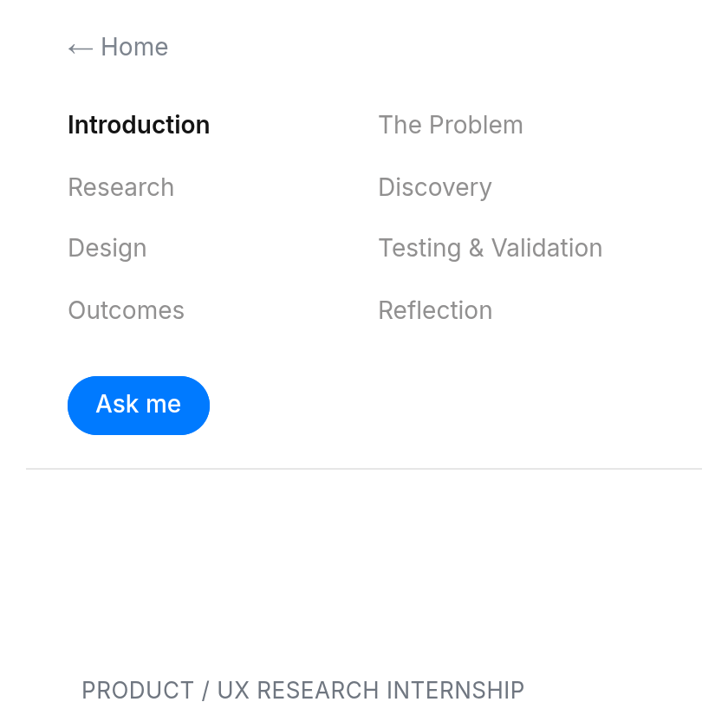Select the Introduction section link
The height and width of the screenshot is (728, 728).
tap(139, 125)
